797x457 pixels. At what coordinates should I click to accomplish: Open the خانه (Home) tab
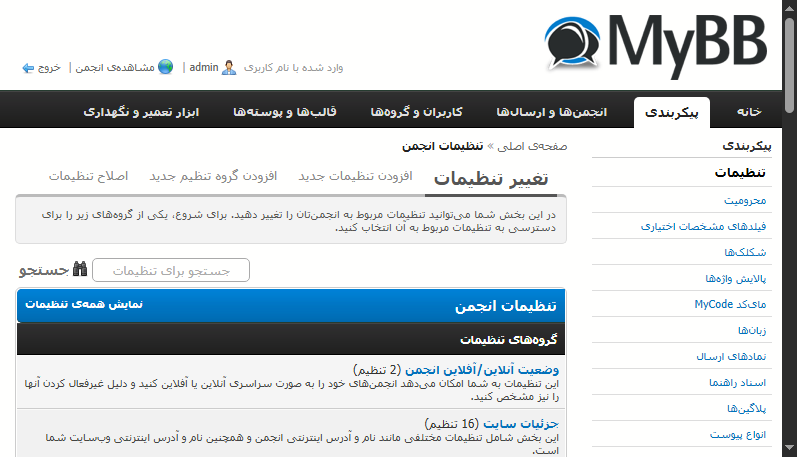point(749,111)
